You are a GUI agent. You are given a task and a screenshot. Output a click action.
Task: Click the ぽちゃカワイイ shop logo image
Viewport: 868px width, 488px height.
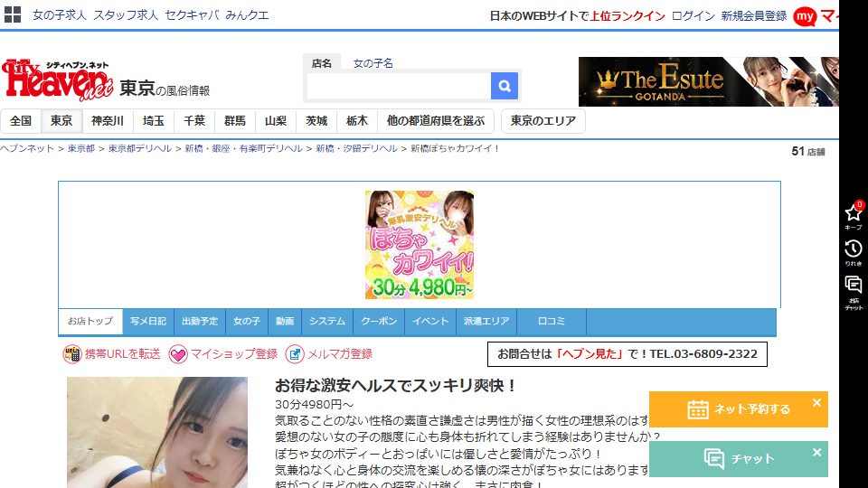pyautogui.click(x=420, y=245)
